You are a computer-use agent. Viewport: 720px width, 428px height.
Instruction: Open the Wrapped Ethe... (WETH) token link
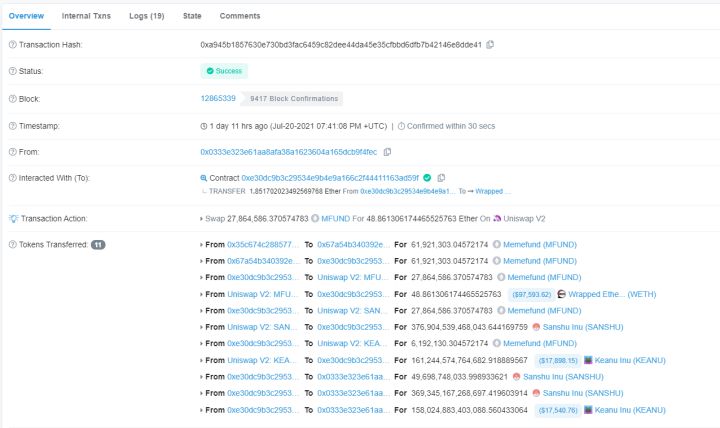click(x=612, y=294)
